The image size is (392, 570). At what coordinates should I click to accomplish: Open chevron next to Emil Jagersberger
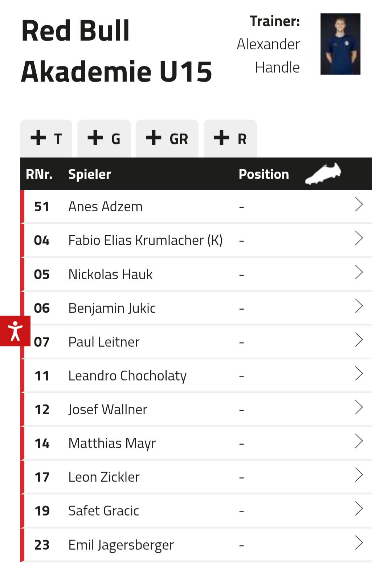point(359,543)
